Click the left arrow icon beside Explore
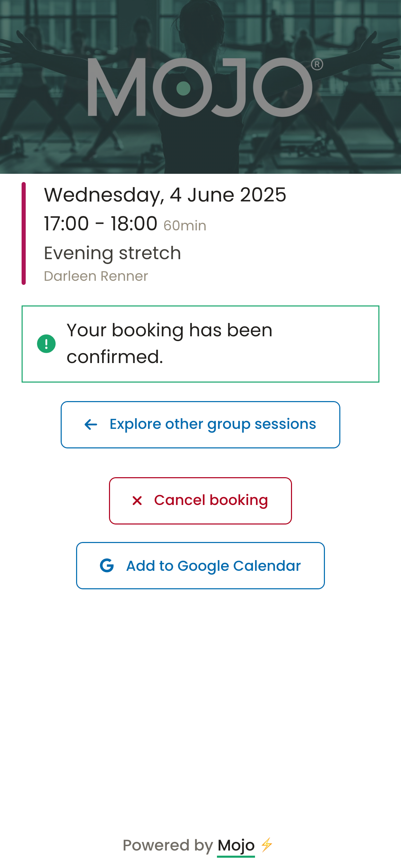 (x=91, y=425)
